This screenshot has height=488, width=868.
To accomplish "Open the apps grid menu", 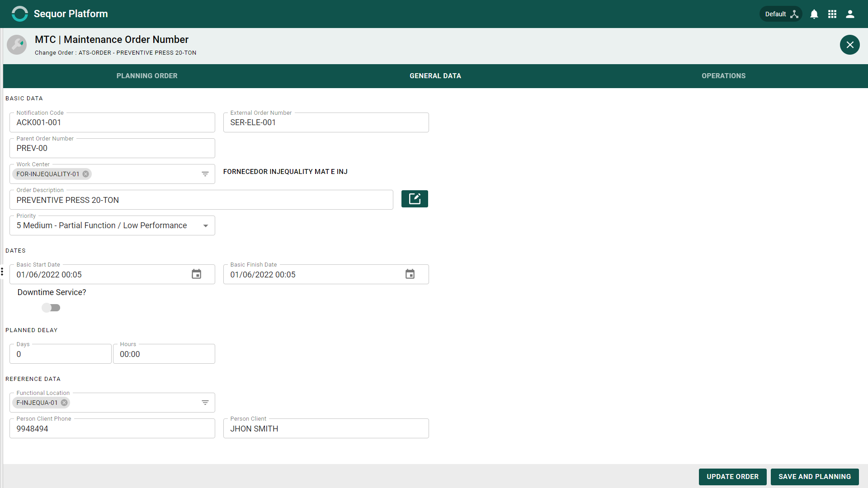I will click(832, 14).
